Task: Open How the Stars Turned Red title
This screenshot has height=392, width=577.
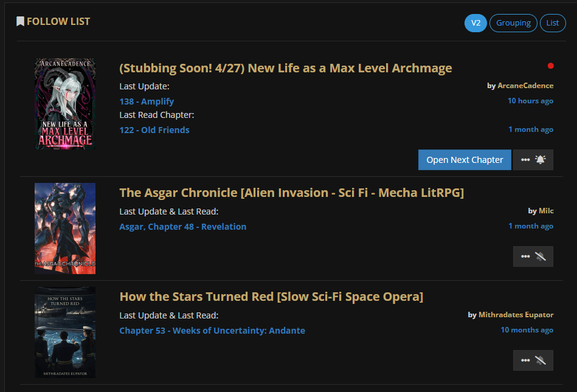Action: pyautogui.click(x=271, y=297)
